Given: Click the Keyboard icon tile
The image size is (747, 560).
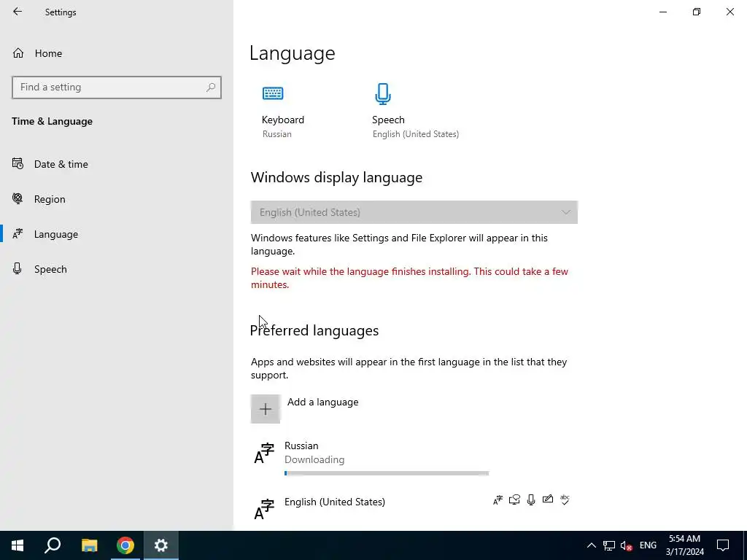Looking at the screenshot, I should point(273,93).
